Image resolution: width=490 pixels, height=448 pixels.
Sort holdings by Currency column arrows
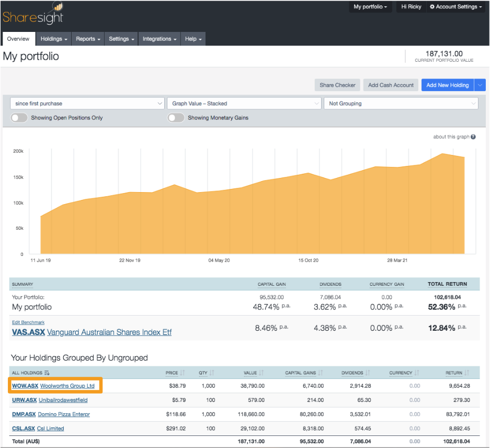[x=417, y=373]
